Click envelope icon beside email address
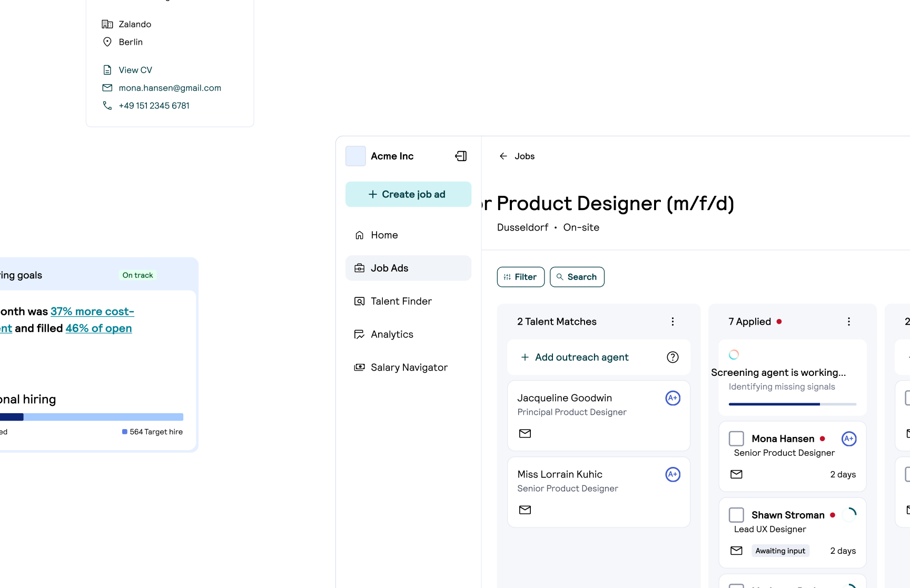 [x=107, y=88]
